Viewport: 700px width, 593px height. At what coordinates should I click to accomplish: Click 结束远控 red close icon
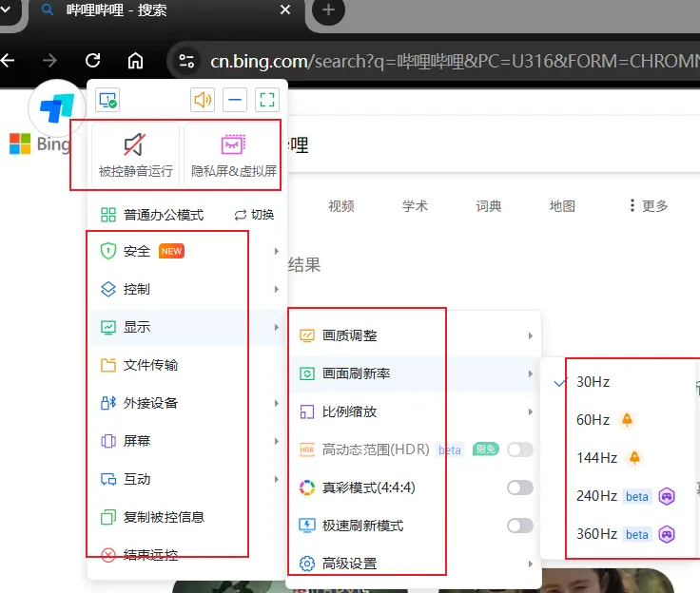(x=108, y=555)
